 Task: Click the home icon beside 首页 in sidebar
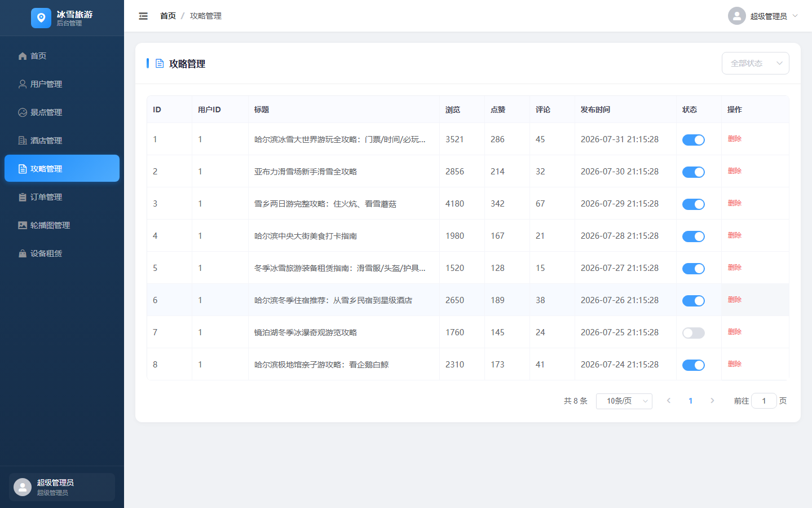tap(23, 56)
